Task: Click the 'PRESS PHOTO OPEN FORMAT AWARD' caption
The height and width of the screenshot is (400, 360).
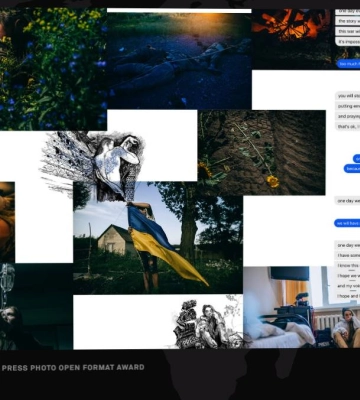Action: (73, 368)
